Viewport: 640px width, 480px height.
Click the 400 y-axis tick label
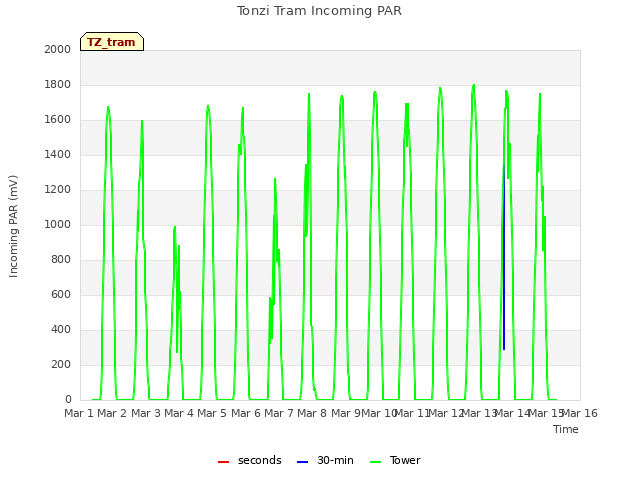(x=61, y=329)
